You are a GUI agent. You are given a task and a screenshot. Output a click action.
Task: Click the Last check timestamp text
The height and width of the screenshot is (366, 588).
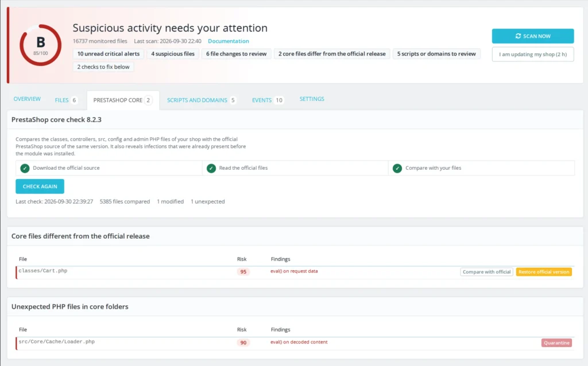[x=55, y=201]
